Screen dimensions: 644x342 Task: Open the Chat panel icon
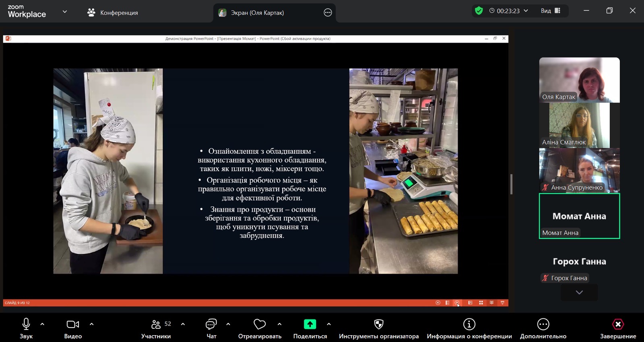tap(211, 324)
